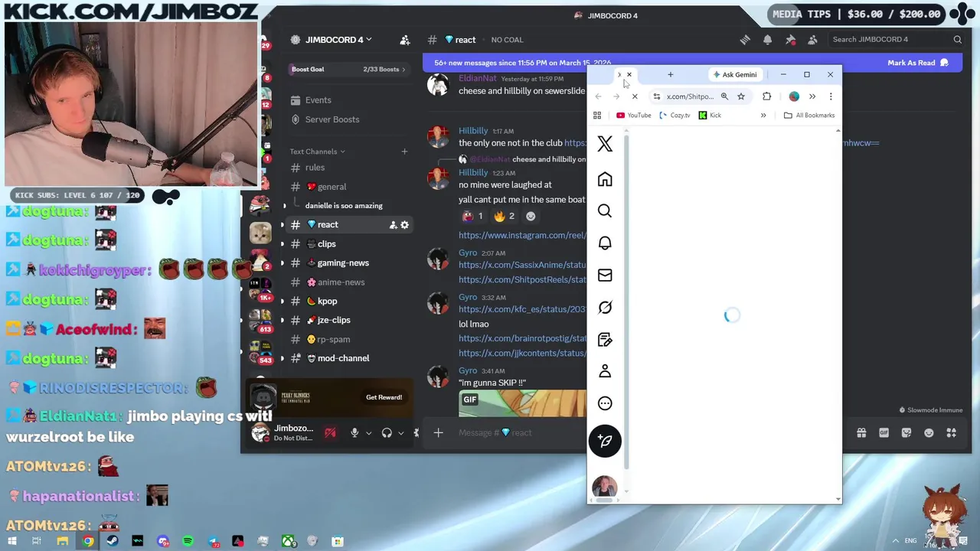
Task: Expand mod-channel arrow
Action: [x=283, y=358]
